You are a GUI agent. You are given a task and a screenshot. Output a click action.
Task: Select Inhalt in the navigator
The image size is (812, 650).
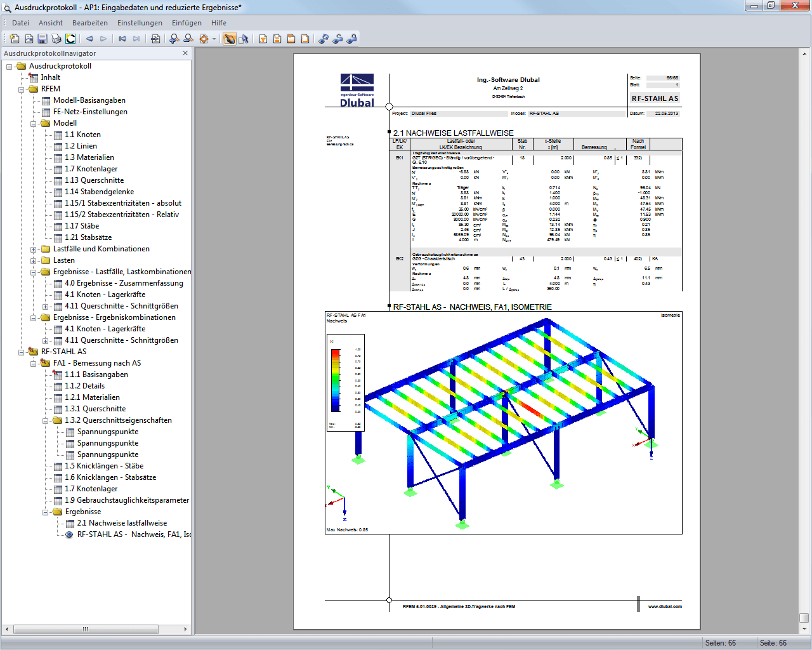pos(51,77)
